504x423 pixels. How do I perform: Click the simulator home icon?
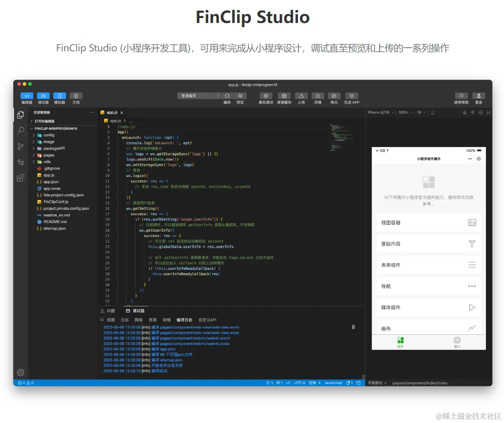pyautogui.click(x=465, y=113)
